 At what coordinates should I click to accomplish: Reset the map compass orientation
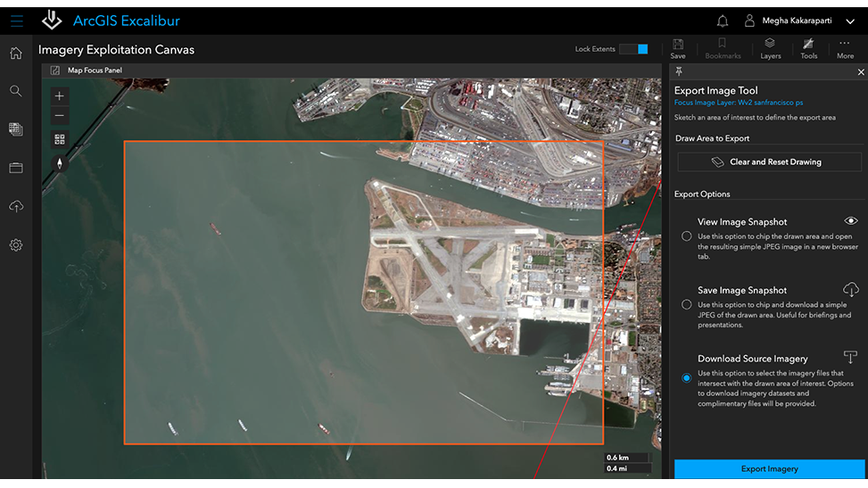[59, 163]
